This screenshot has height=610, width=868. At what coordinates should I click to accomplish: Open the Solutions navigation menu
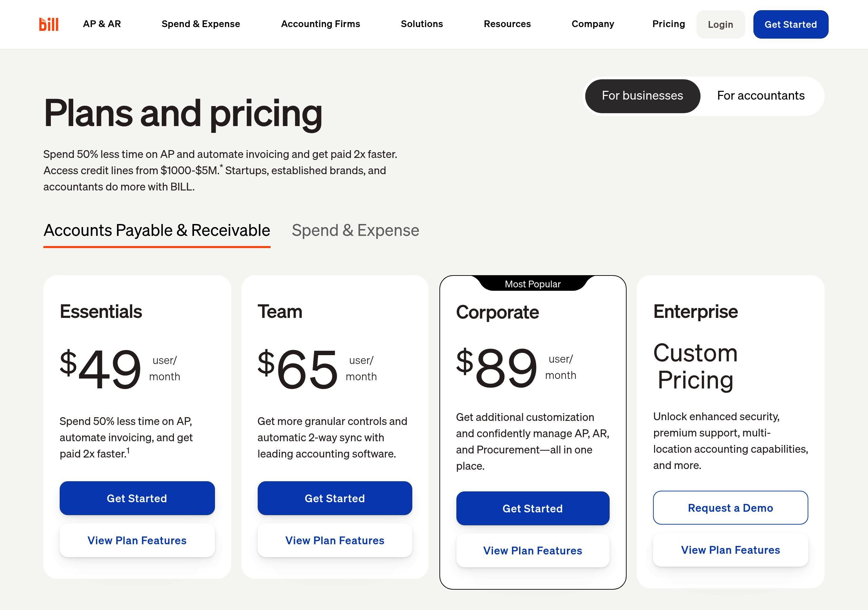(421, 24)
